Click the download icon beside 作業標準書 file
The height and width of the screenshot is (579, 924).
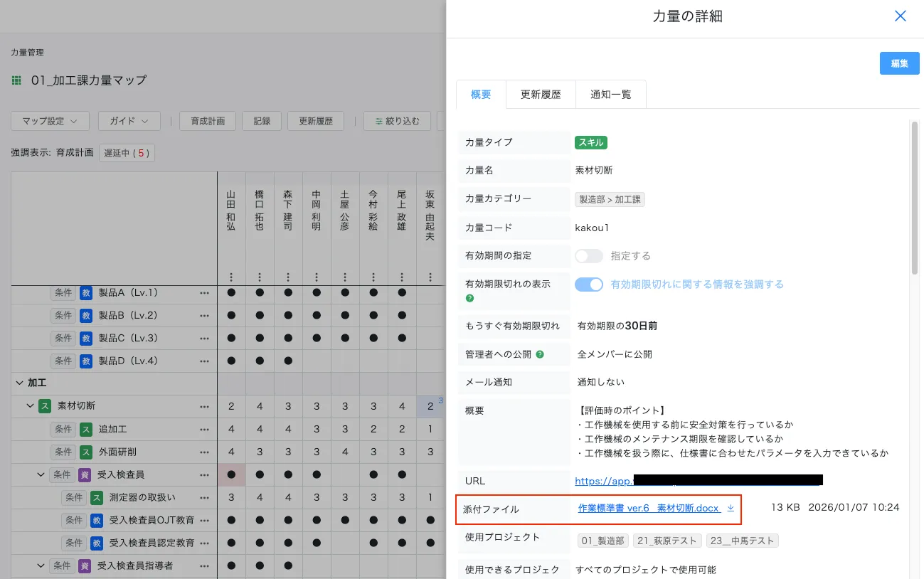[x=731, y=508]
